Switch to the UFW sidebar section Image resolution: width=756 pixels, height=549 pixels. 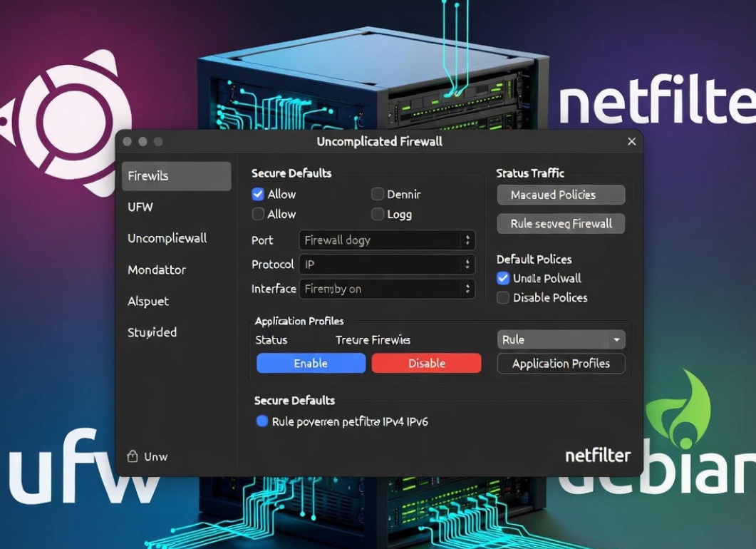point(140,207)
